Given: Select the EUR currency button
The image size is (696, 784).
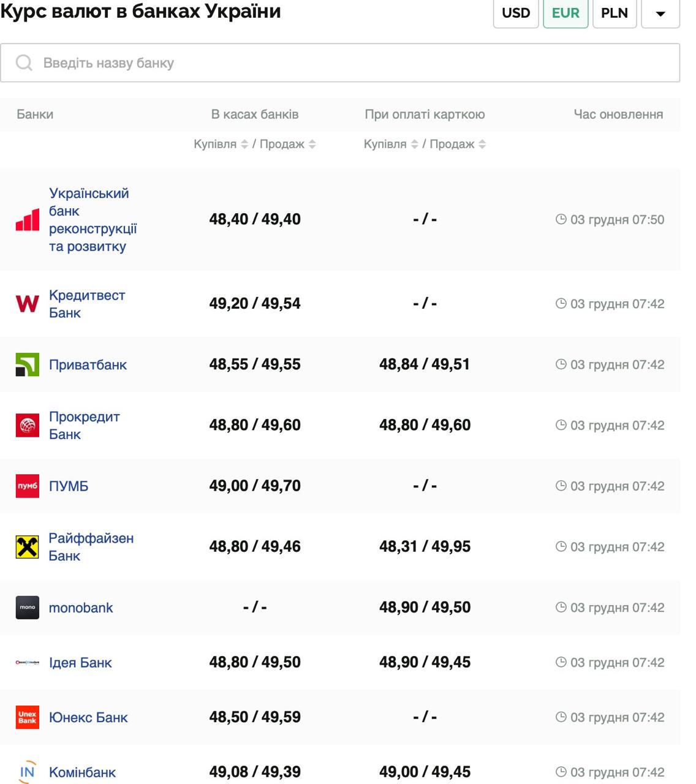Looking at the screenshot, I should coord(565,13).
